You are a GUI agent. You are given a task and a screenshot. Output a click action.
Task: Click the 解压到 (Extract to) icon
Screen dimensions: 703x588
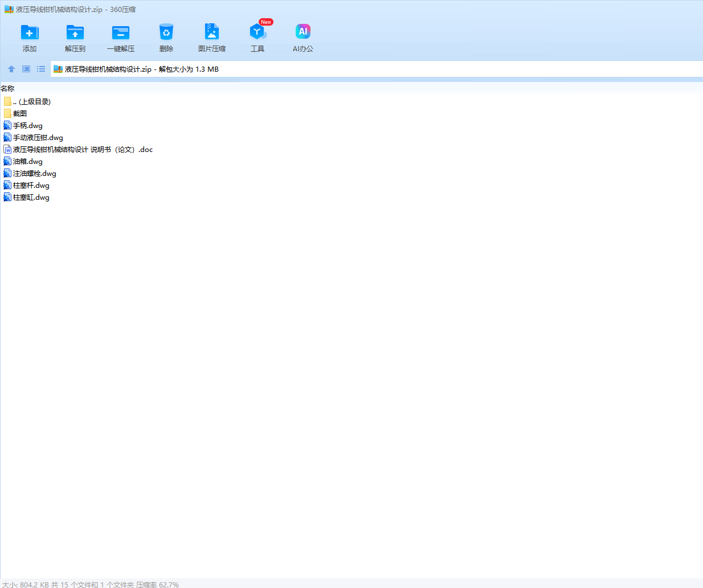pyautogui.click(x=75, y=32)
